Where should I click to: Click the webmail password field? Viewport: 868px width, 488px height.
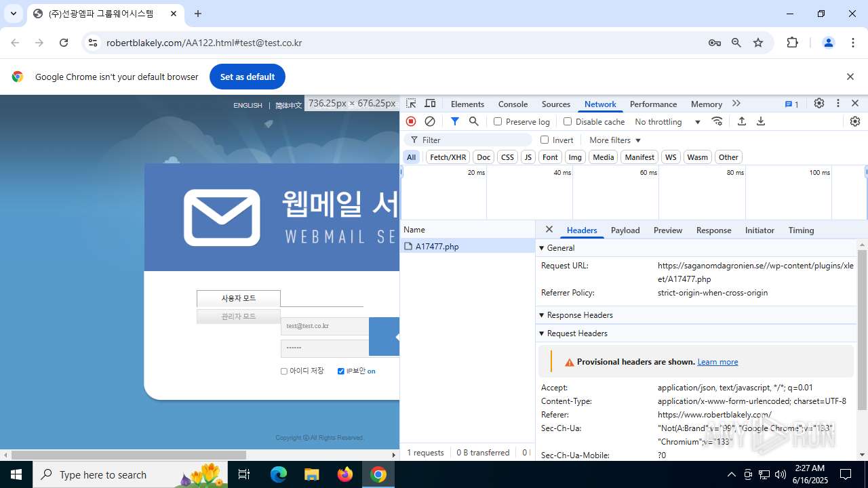(x=325, y=348)
